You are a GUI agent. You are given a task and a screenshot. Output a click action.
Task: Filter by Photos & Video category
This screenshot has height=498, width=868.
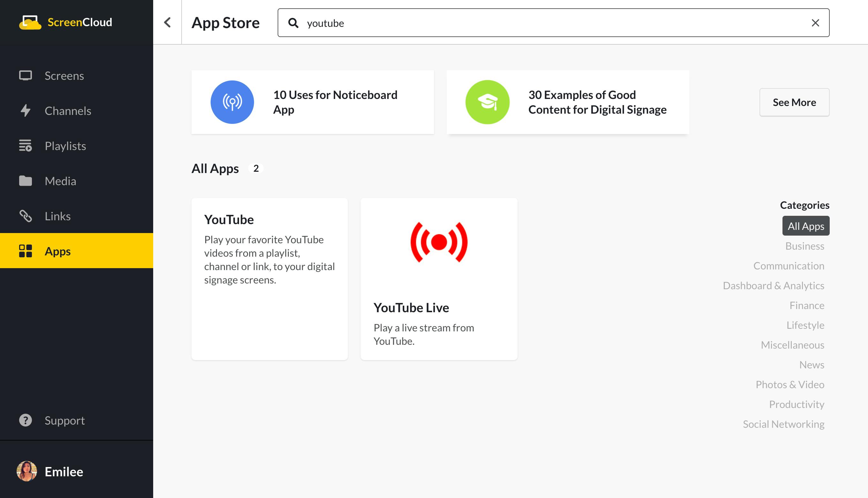click(790, 384)
